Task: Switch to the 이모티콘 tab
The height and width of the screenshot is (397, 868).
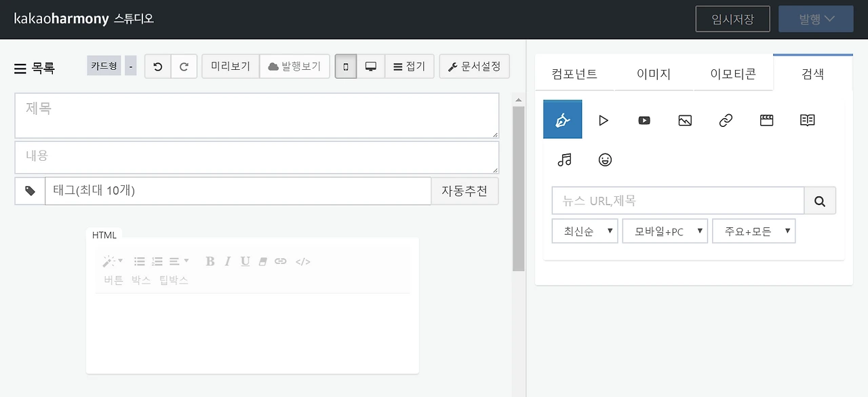Action: coord(734,74)
